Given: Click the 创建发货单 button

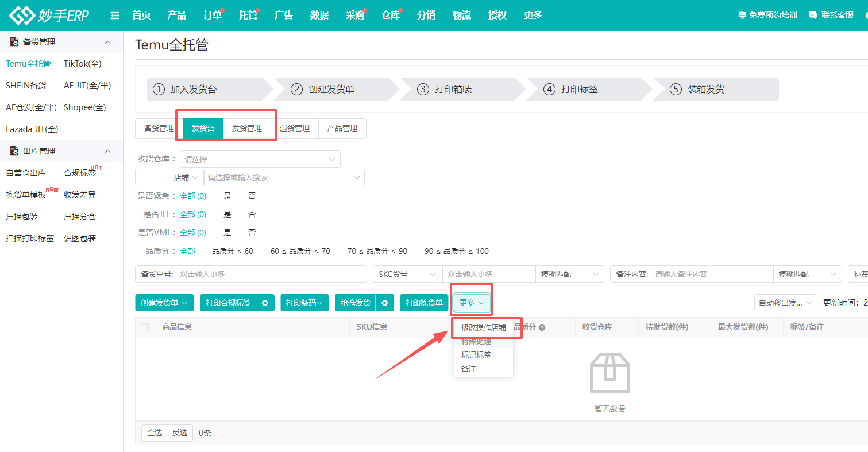Looking at the screenshot, I should (x=164, y=303).
